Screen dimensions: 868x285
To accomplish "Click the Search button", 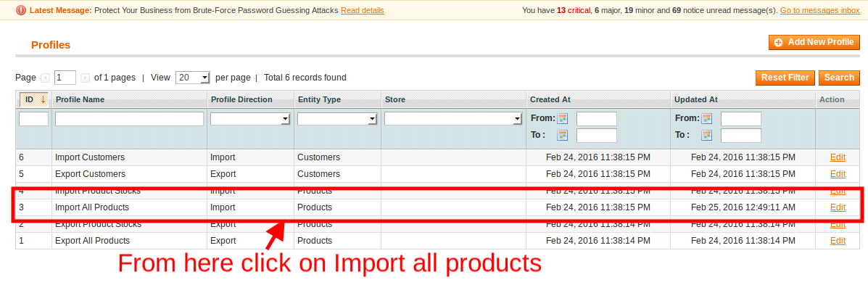I will click(839, 78).
